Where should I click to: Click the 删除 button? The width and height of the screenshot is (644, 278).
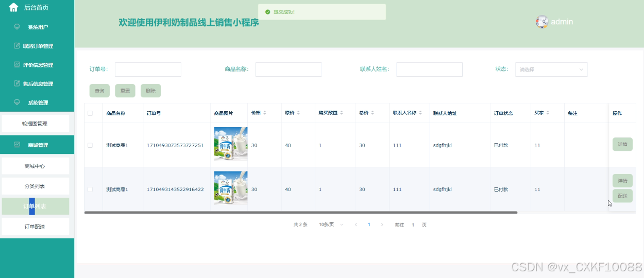[x=150, y=91]
